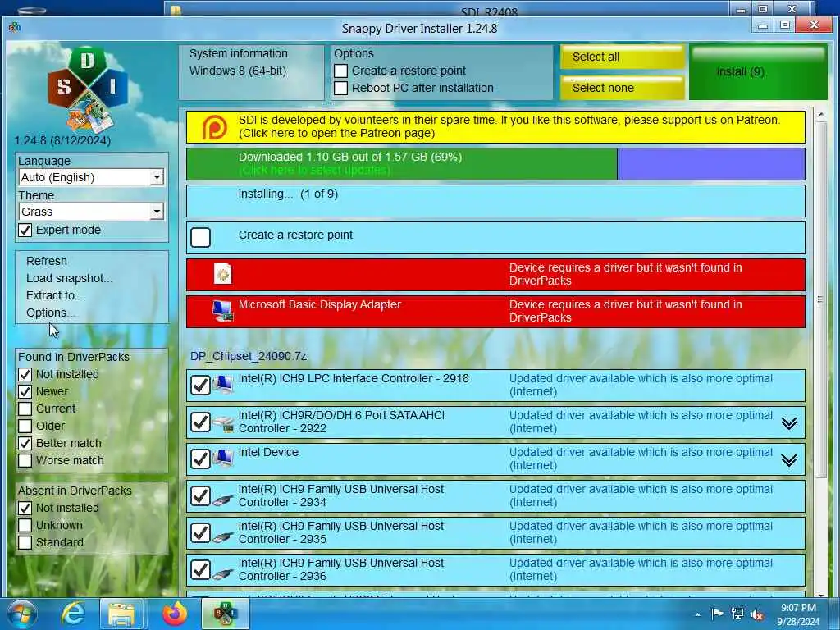The width and height of the screenshot is (840, 630).
Task: Open the Action Center flag tray icon
Action: coord(716,614)
